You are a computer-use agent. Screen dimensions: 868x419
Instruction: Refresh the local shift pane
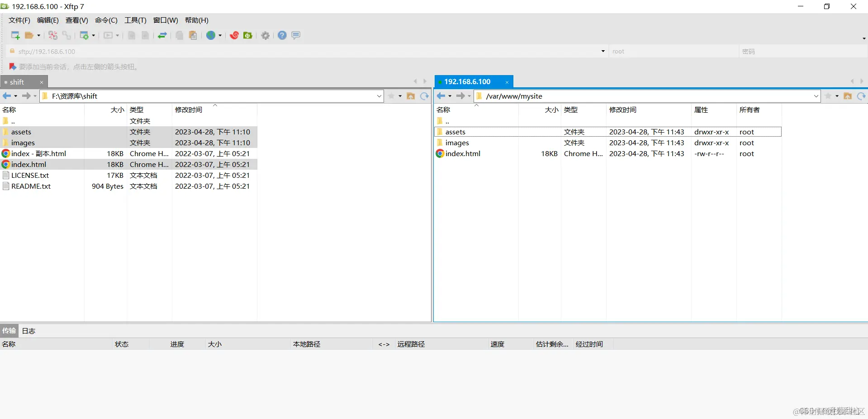pos(424,96)
